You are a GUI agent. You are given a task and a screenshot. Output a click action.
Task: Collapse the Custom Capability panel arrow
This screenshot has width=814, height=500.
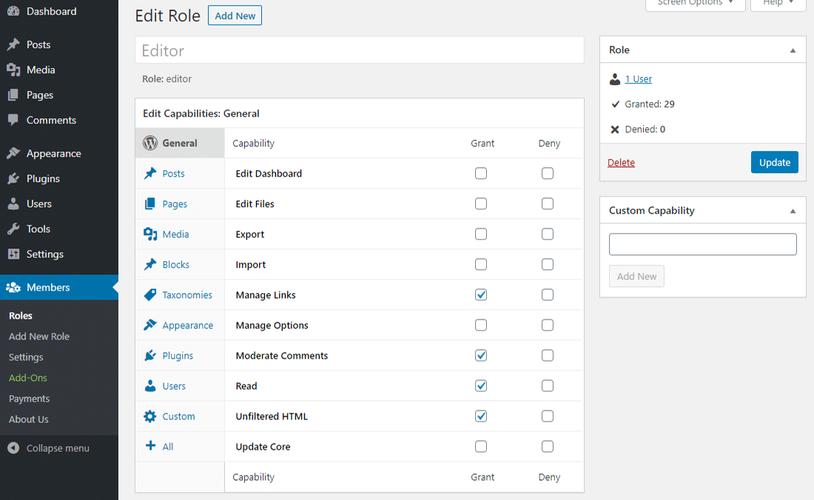(x=792, y=211)
